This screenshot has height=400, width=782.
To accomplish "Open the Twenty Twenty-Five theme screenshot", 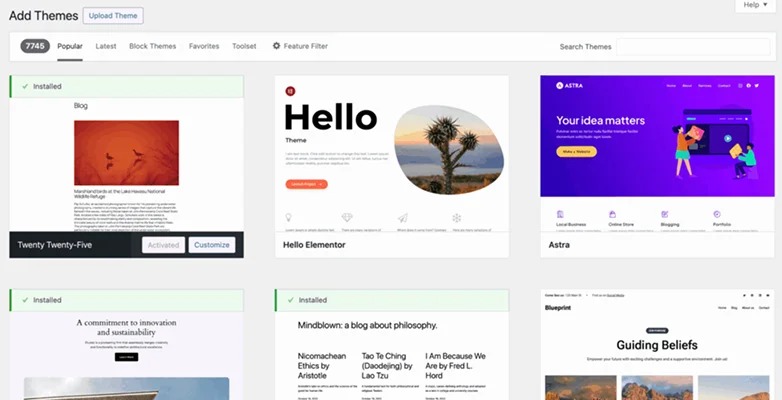I will coord(127,165).
